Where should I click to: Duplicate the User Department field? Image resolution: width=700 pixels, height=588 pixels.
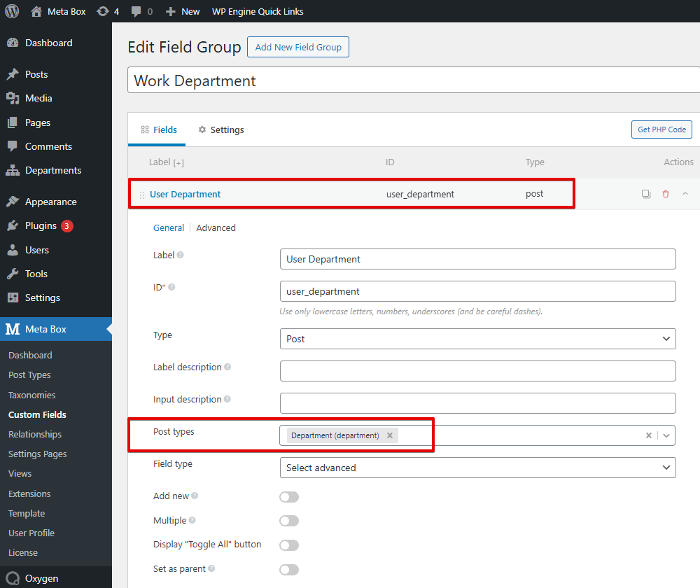(645, 194)
